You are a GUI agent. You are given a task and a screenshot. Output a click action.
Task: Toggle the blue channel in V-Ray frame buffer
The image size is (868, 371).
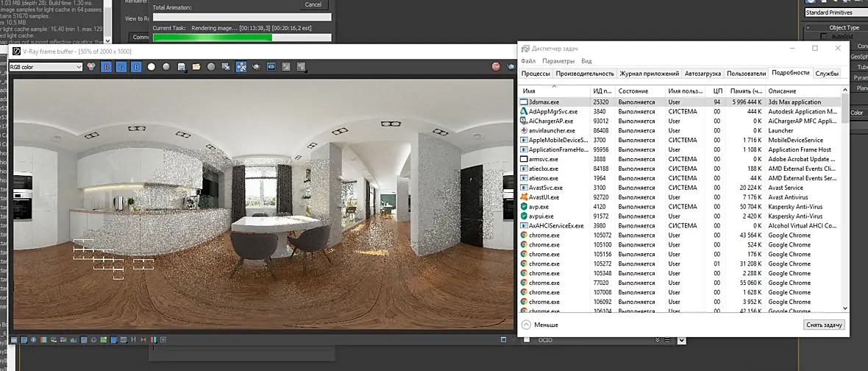[136, 67]
